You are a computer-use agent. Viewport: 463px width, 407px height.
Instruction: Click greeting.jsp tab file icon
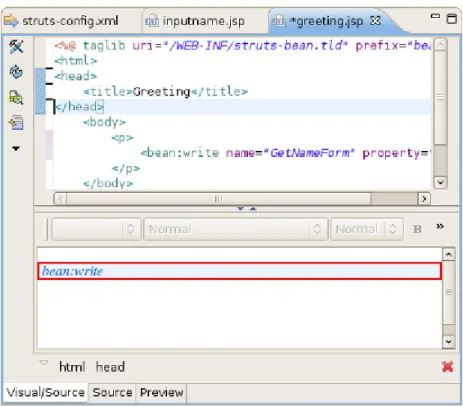278,21
